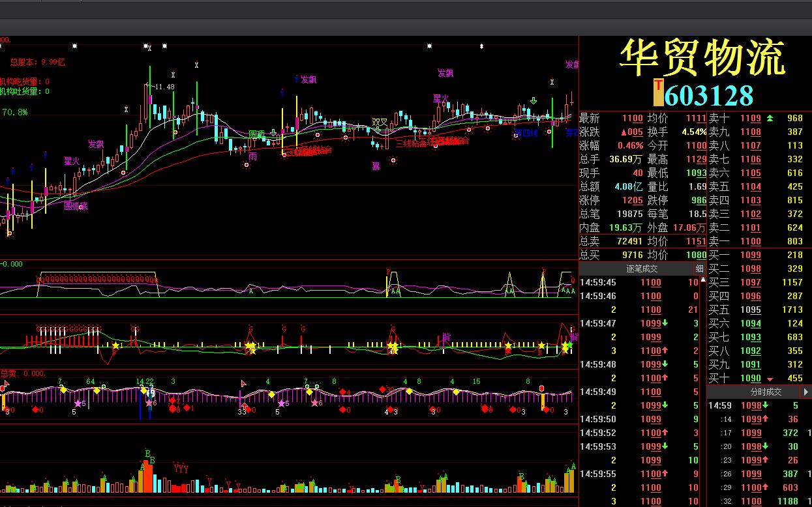Click the 买一 price 1099
Viewport: 812px width, 507px height.
click(x=750, y=255)
